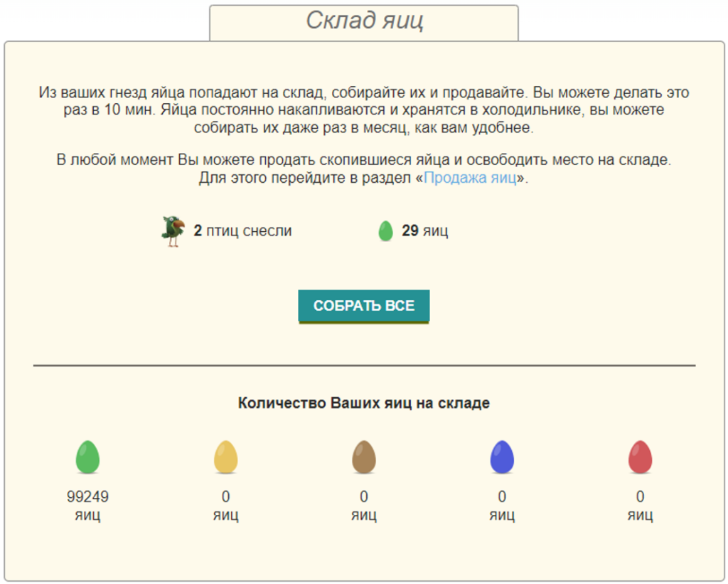This screenshot has width=728, height=584.
Task: Select the red egg icon in the storage row
Action: click(641, 457)
